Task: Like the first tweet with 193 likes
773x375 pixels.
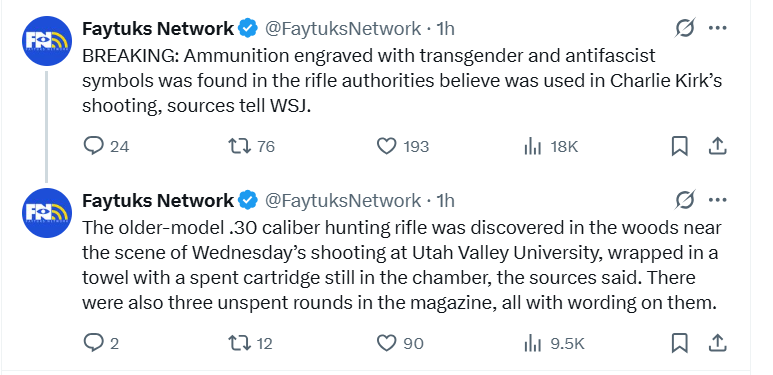Action: pyautogui.click(x=386, y=146)
